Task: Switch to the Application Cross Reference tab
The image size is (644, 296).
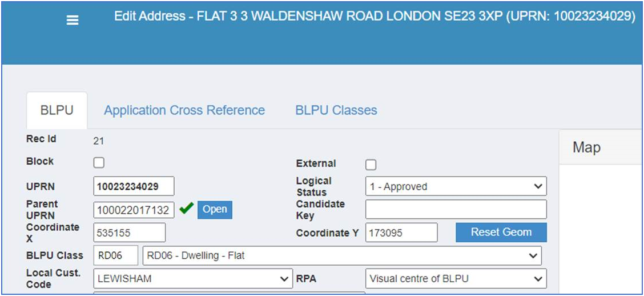Action: [x=184, y=110]
